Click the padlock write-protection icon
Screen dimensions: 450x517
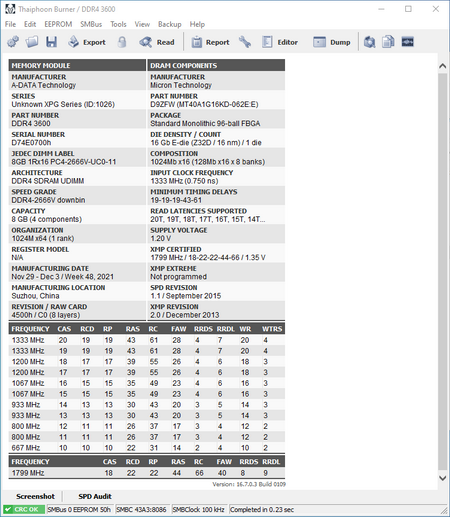click(122, 42)
